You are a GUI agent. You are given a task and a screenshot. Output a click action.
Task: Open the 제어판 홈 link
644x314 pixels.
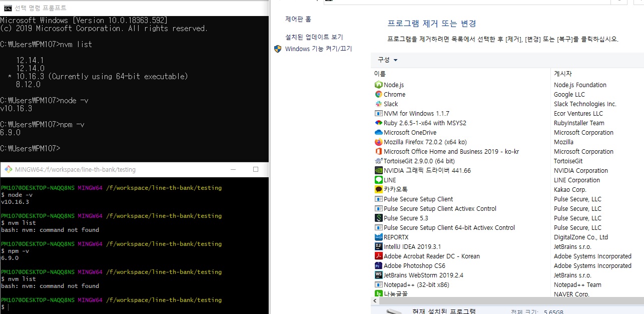(298, 19)
